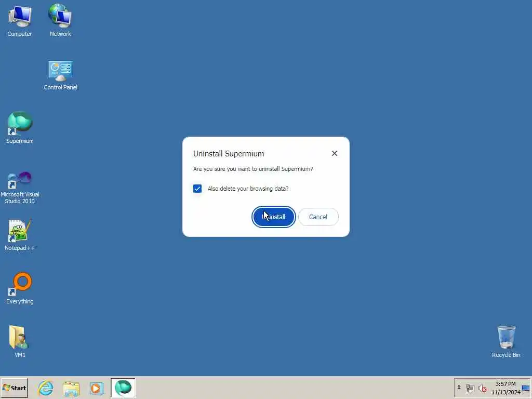
Task: Activate the Supermium taskbar button
Action: coord(123,388)
